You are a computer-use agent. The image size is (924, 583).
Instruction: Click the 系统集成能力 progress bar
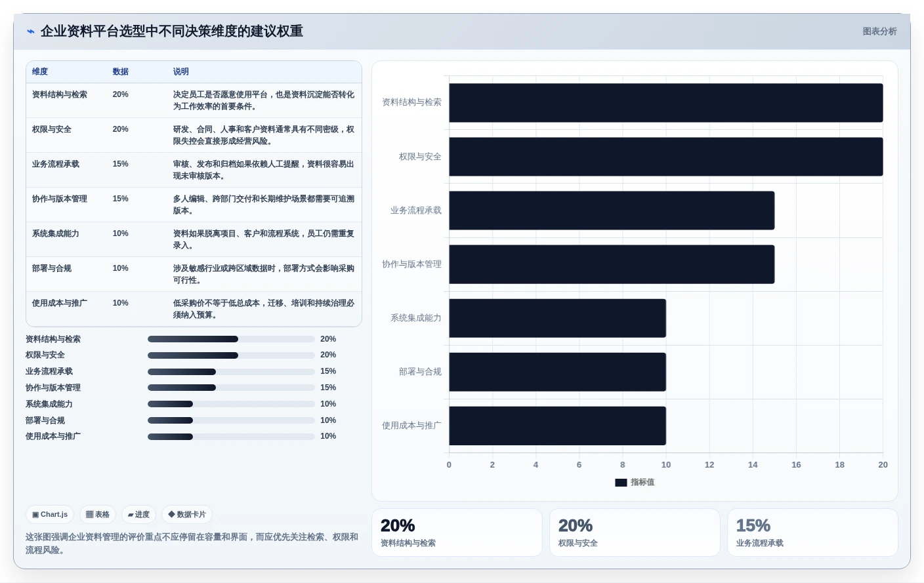[x=231, y=404]
